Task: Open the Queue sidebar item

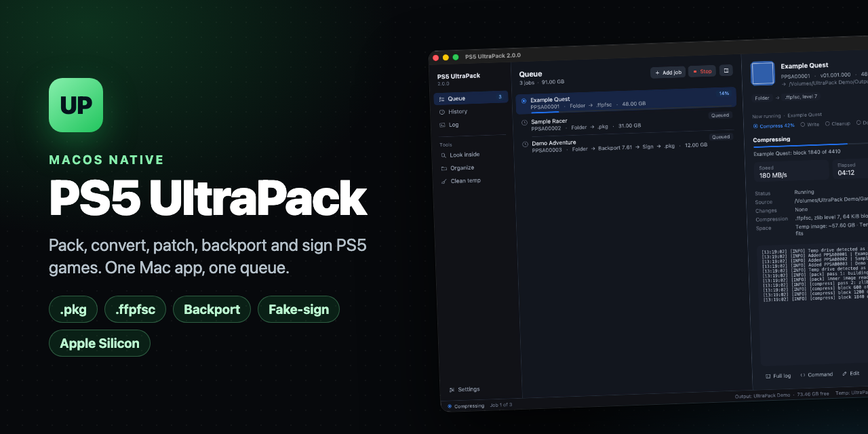Action: click(x=471, y=98)
